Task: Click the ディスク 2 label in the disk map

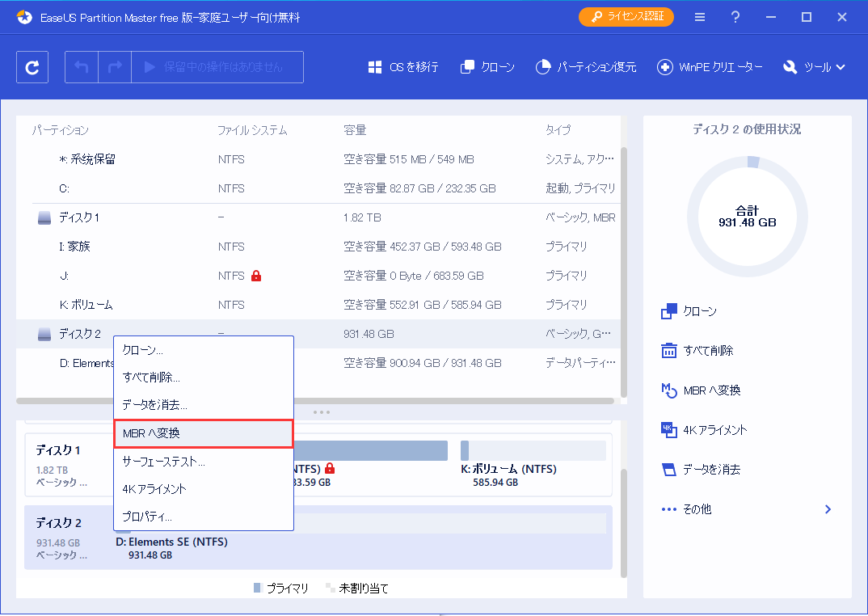Action: point(59,523)
